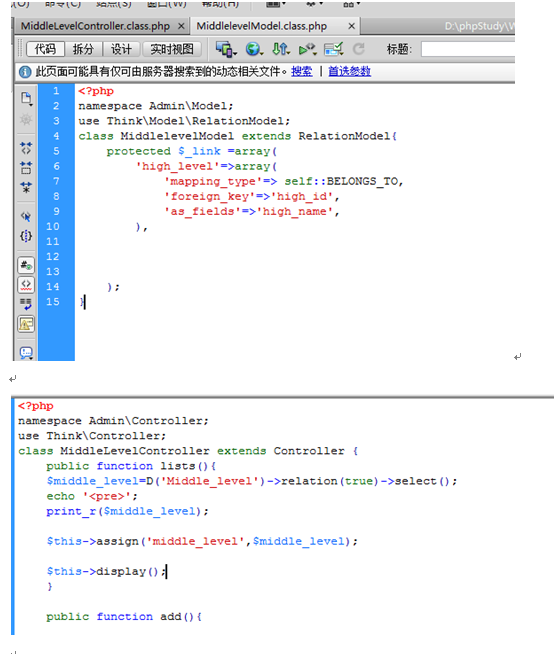The image size is (554, 654).
Task: Click the Check Browser Compatibility icon
Action: (334, 49)
